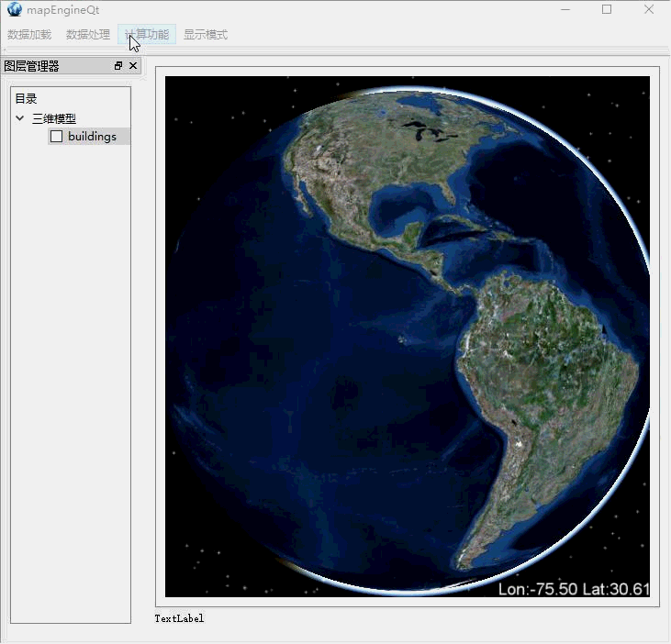
Task: Open the 显示模式 menu
Action: (206, 35)
